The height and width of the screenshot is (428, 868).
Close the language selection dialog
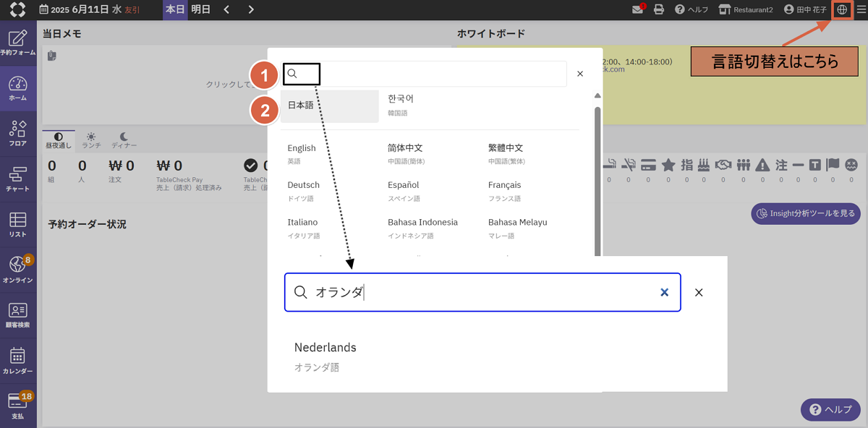[x=580, y=74]
